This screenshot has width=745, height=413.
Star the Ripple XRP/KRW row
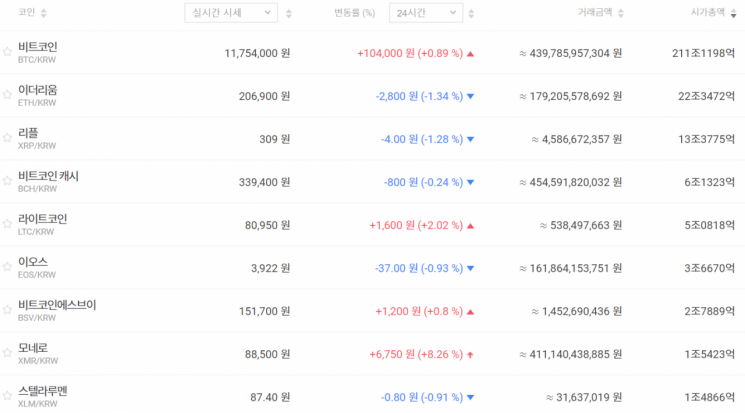click(7, 137)
